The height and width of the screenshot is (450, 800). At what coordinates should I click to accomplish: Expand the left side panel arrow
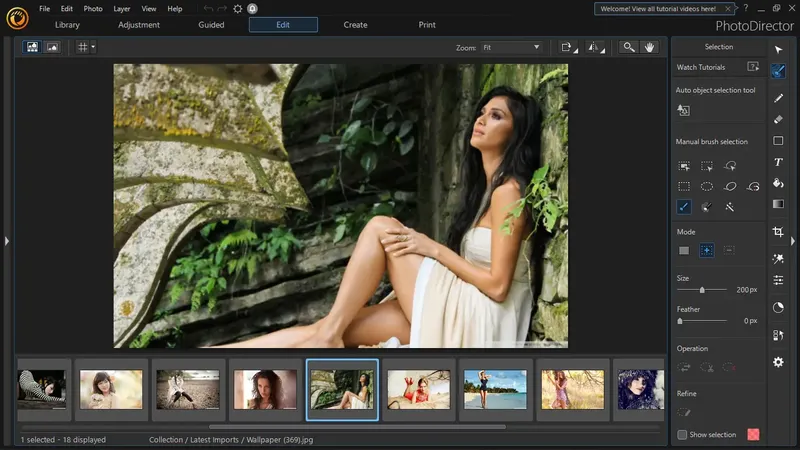coord(6,240)
